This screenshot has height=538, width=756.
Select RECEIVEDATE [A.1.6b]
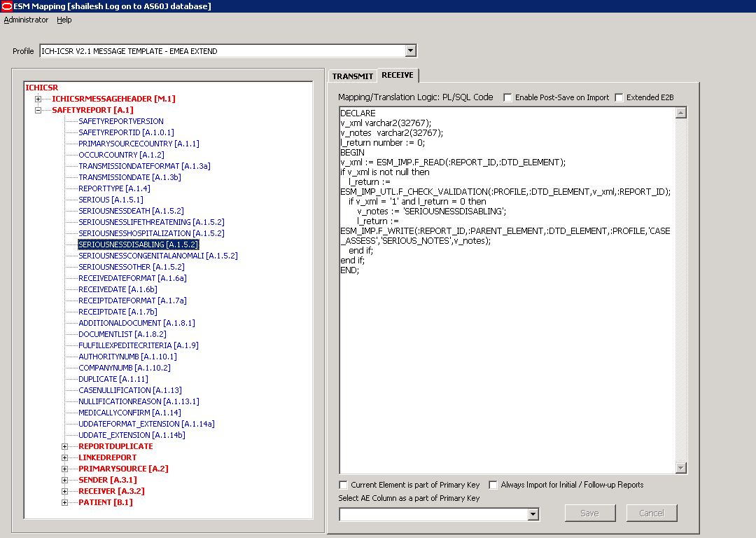(x=118, y=289)
